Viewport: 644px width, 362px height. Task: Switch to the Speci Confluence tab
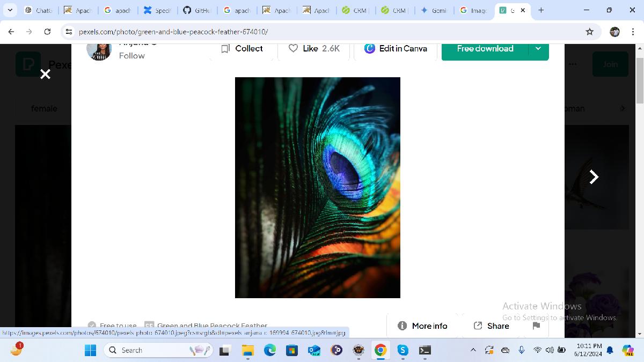pyautogui.click(x=157, y=10)
